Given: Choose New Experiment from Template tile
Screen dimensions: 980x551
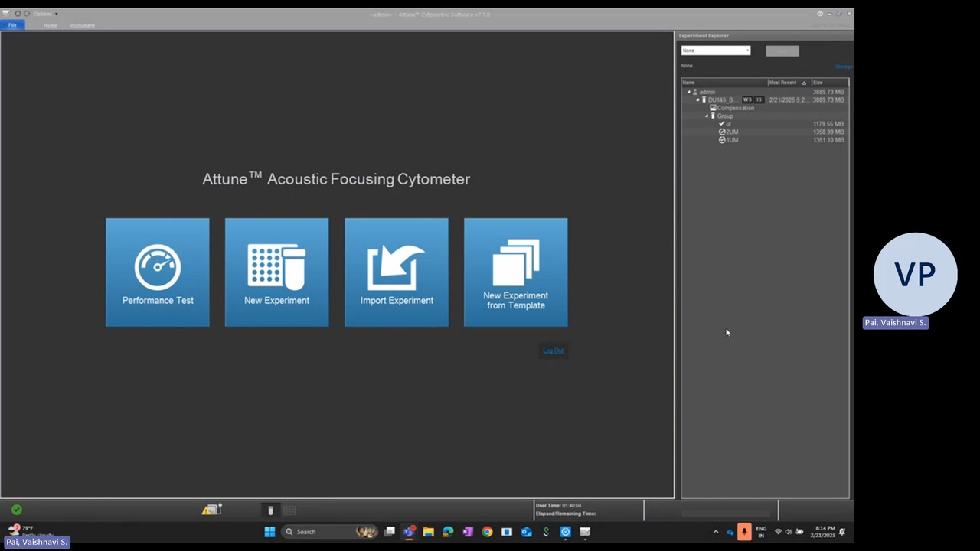Looking at the screenshot, I should [x=515, y=272].
